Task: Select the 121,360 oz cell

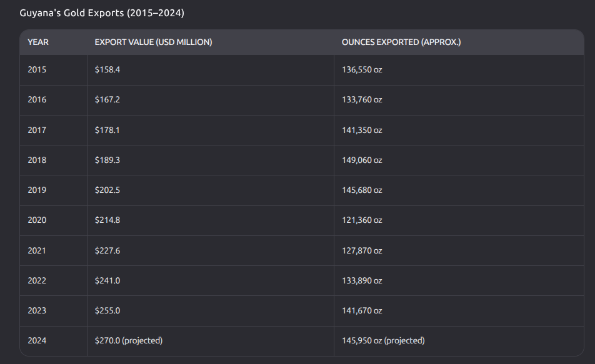Action: pyautogui.click(x=362, y=220)
